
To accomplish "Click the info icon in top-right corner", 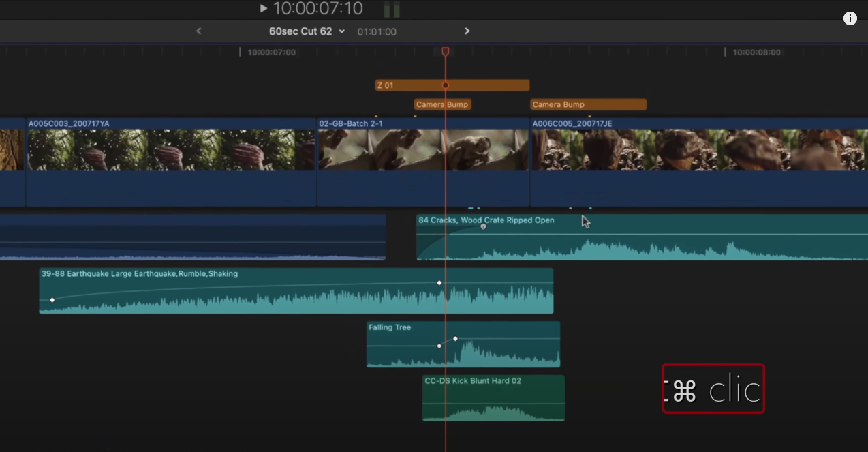I will click(x=850, y=18).
